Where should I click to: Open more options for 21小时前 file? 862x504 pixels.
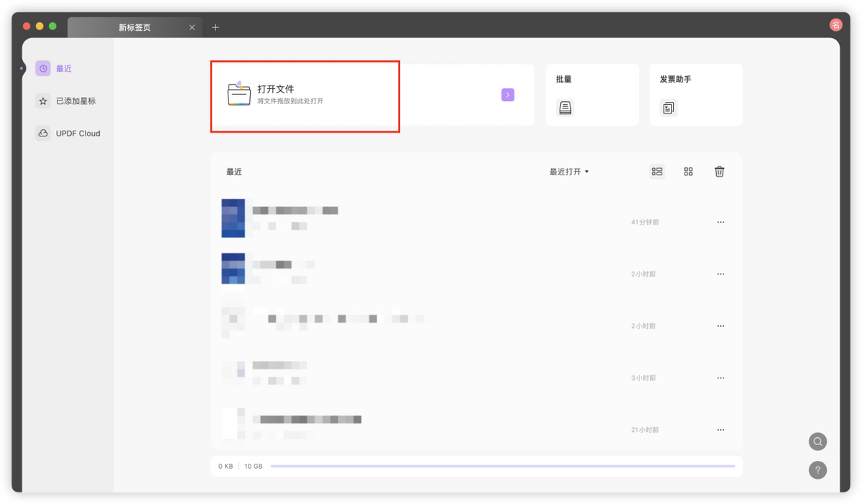click(720, 430)
